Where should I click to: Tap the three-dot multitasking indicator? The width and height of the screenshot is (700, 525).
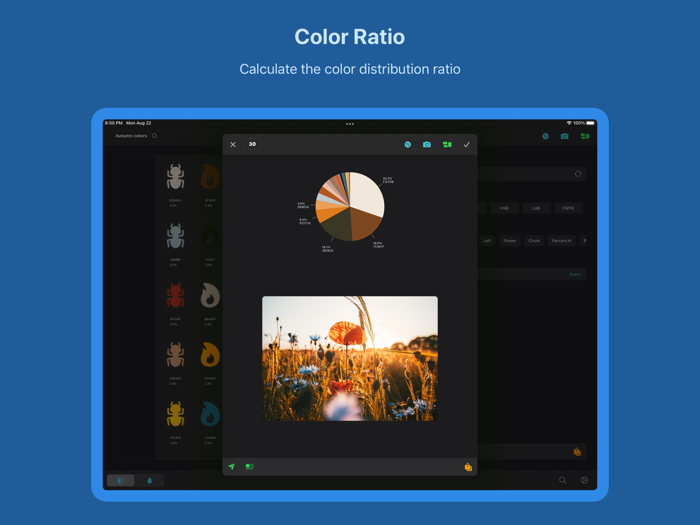[x=350, y=124]
